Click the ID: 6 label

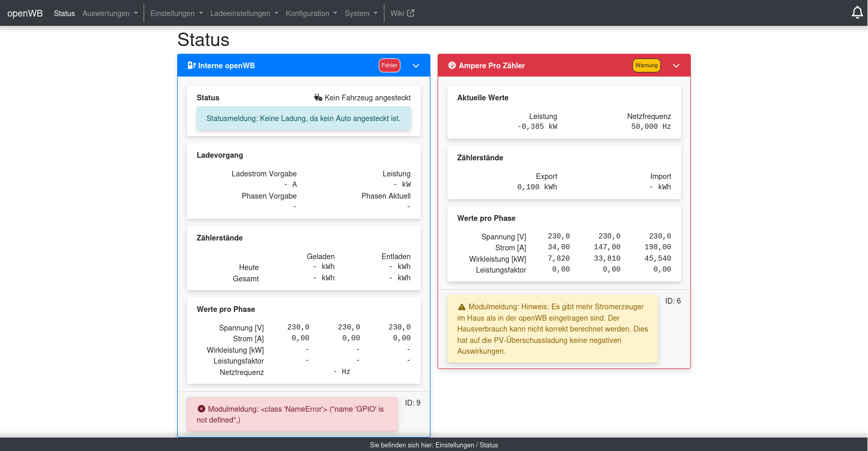point(673,301)
